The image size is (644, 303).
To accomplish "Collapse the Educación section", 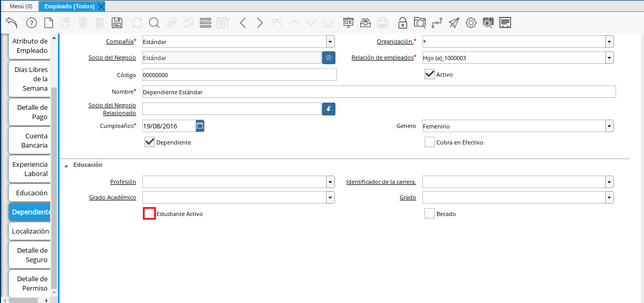I will coord(66,165).
